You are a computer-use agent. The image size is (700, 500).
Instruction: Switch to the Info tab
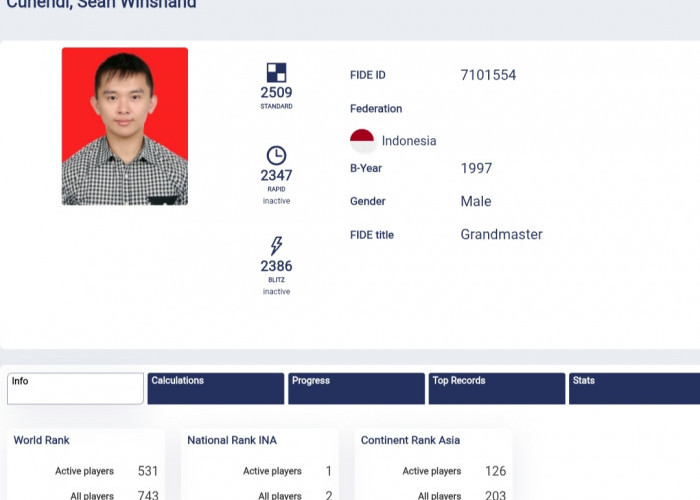(75, 388)
